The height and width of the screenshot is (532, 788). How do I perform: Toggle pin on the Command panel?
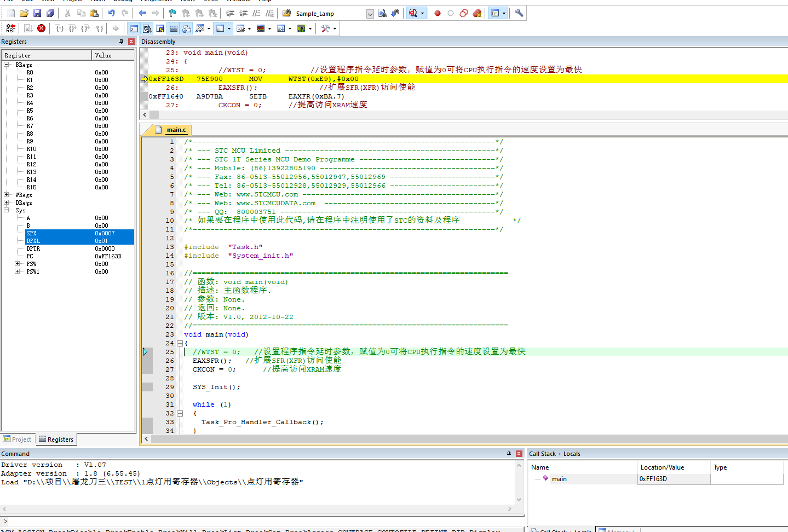(x=509, y=454)
